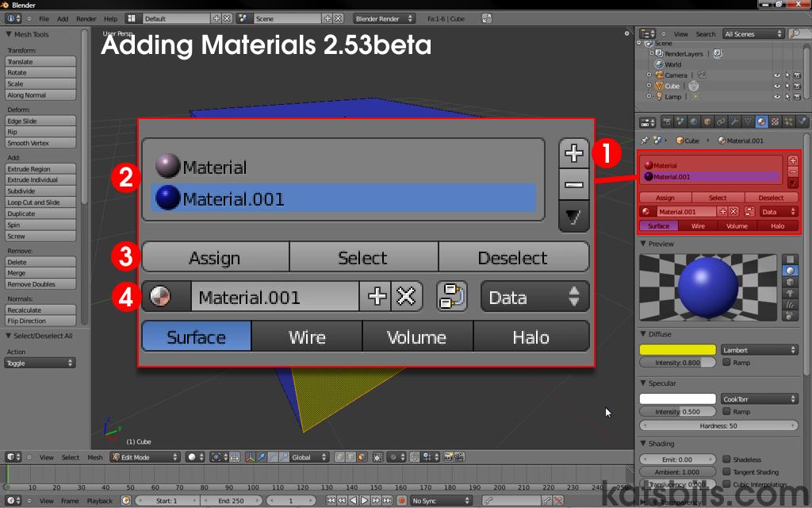Toggle Cube selectability cursor icon in outliner
Image resolution: width=812 pixels, height=508 pixels.
pyautogui.click(x=787, y=86)
